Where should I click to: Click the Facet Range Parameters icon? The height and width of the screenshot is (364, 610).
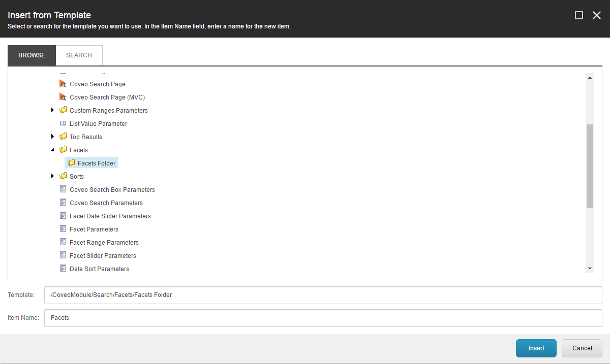[x=63, y=242]
